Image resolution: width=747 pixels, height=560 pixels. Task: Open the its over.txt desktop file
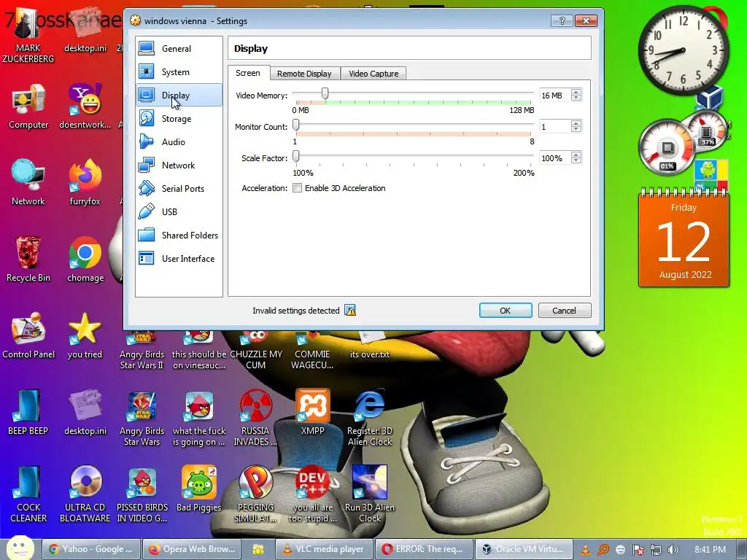coord(370,344)
